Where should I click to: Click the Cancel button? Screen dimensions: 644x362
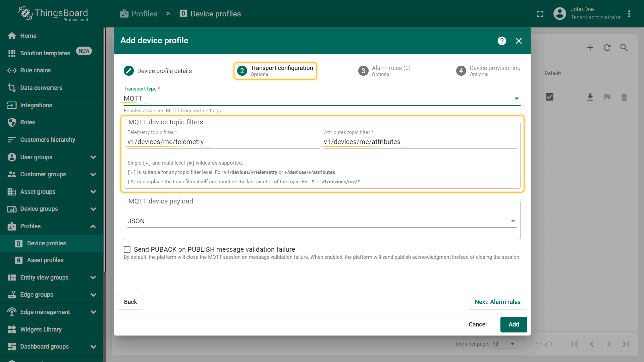[x=477, y=324]
